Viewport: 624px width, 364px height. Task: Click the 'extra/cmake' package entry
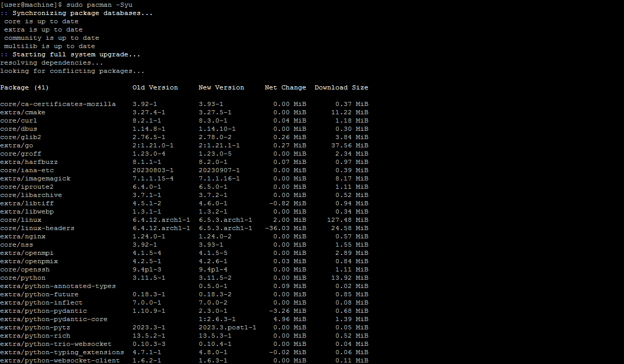(x=23, y=112)
